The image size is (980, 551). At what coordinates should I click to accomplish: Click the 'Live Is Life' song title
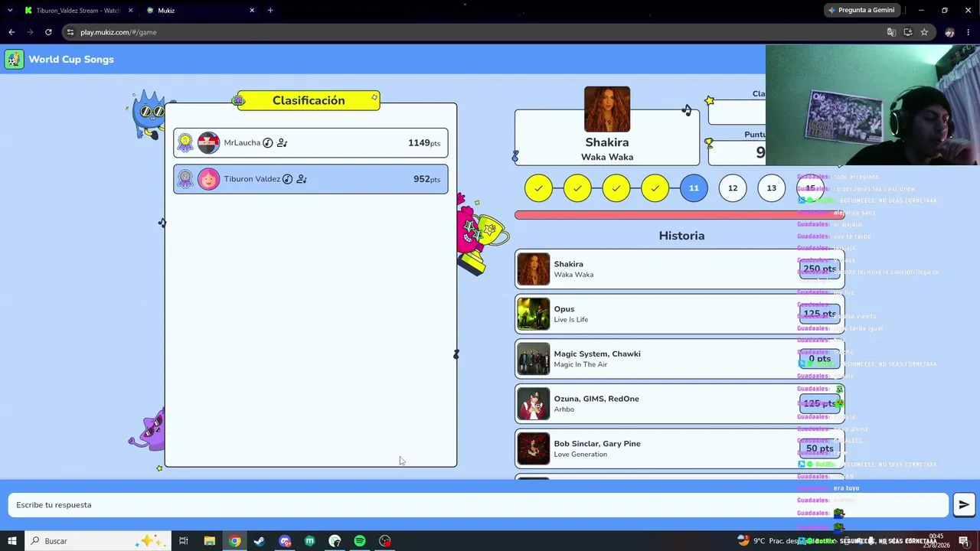click(571, 320)
